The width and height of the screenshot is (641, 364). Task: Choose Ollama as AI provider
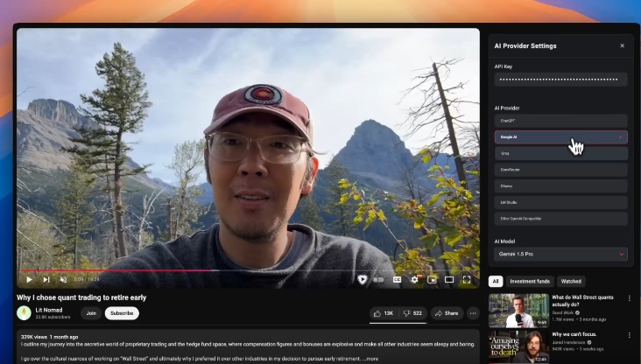click(560, 185)
